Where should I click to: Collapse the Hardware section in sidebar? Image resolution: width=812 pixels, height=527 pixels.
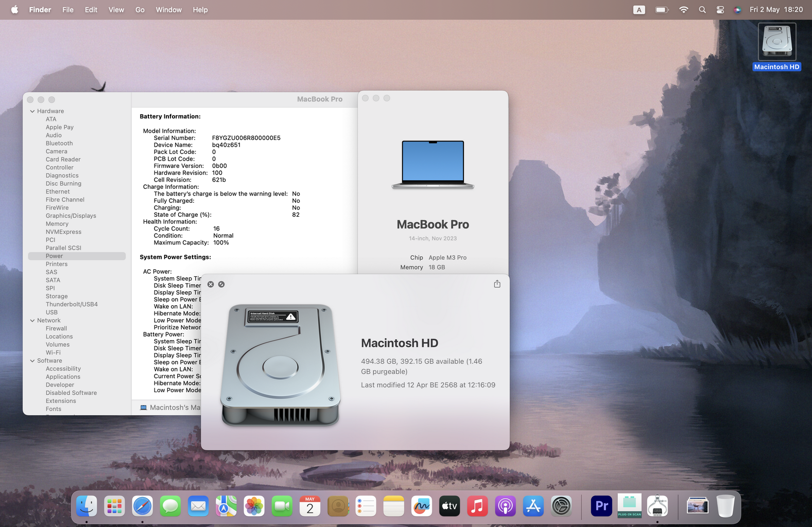[x=32, y=111]
